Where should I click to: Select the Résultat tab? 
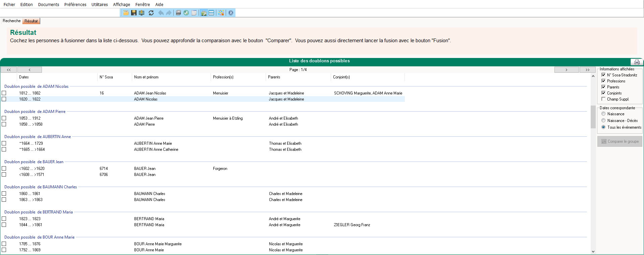tap(31, 21)
